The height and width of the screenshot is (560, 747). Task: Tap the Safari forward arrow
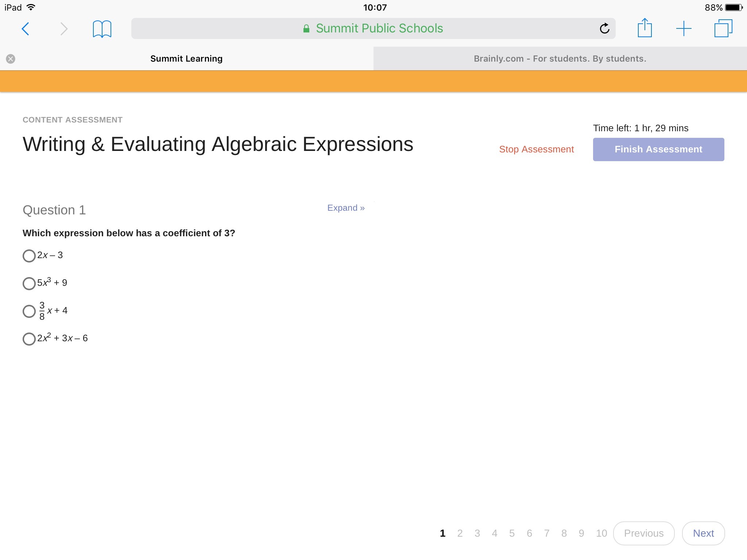(64, 29)
